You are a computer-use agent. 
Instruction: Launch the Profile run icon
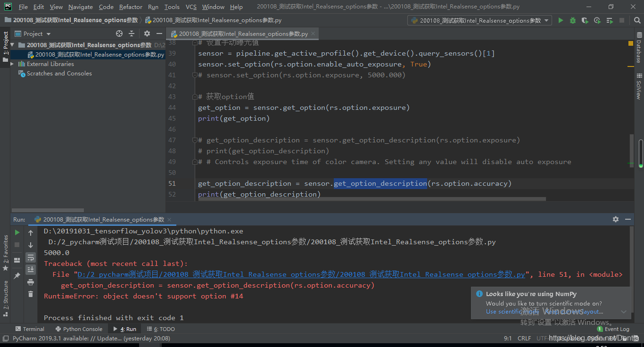click(597, 20)
